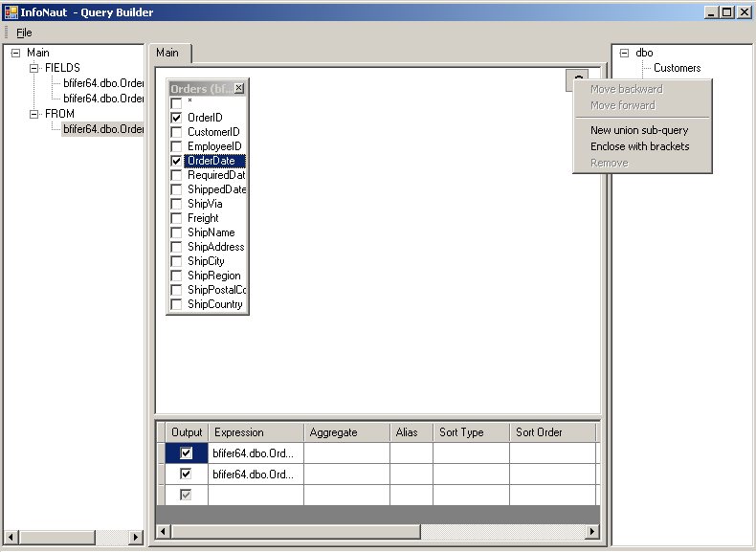Viewport: 756px width, 552px height.
Task: Enable the ShipCity field checkbox
Action: pos(176,261)
